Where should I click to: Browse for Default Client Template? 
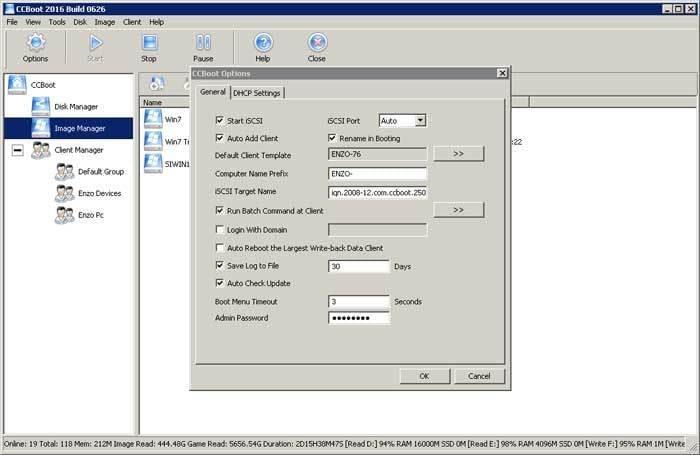pyautogui.click(x=459, y=154)
